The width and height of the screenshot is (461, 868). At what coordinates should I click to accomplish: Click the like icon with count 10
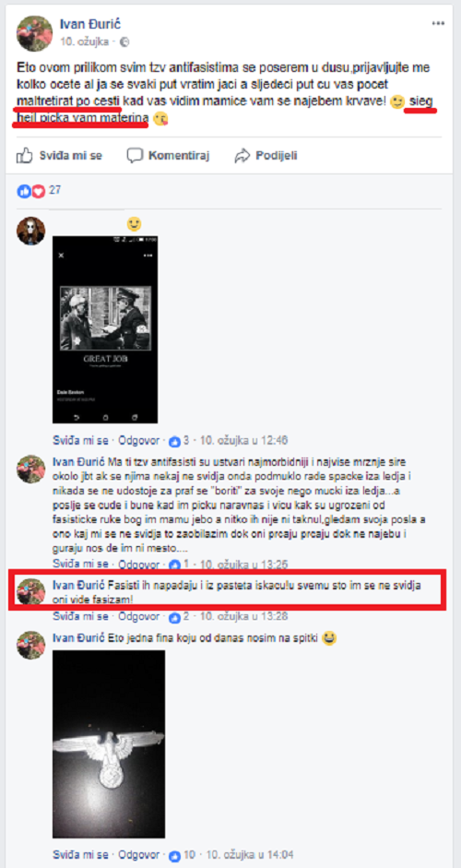click(x=175, y=855)
